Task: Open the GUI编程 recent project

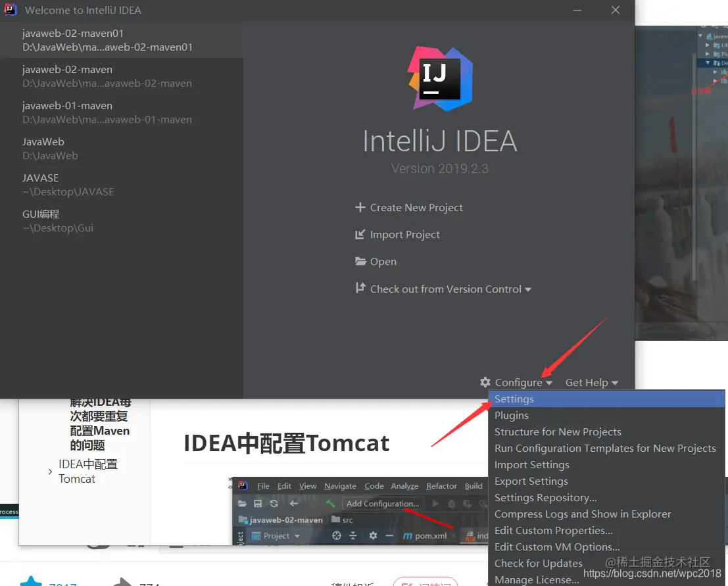Action: click(121, 221)
